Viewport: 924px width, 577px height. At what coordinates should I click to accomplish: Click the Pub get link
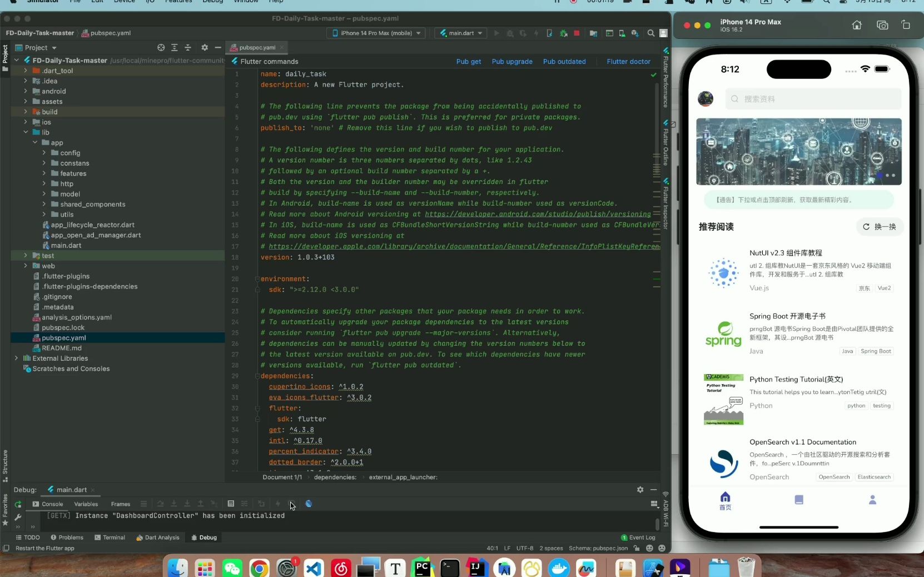469,62
